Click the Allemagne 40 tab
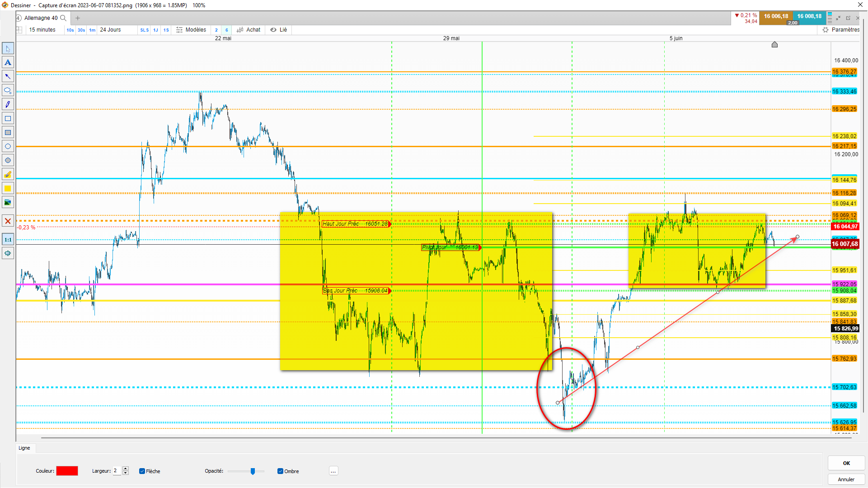The image size is (868, 488). (x=41, y=18)
